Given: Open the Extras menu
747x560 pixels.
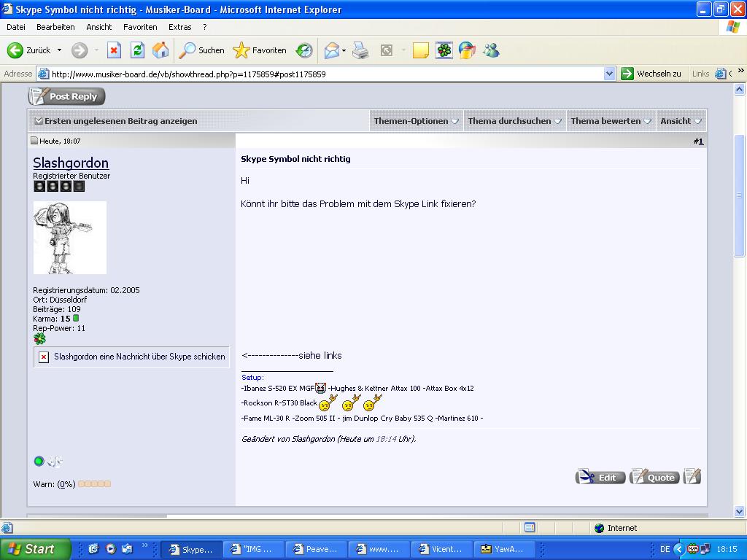Looking at the screenshot, I should 180,27.
